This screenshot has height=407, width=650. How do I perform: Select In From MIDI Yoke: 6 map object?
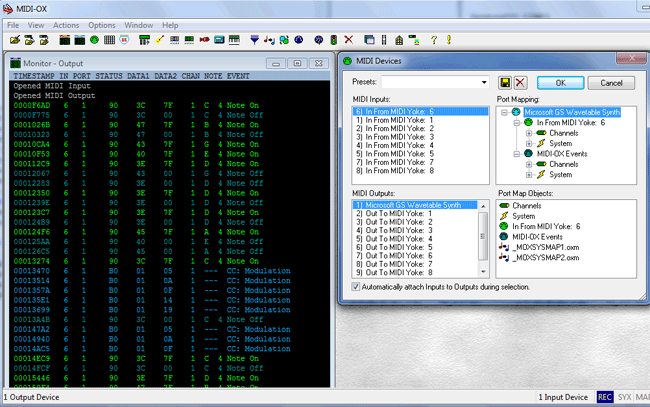coord(546,226)
